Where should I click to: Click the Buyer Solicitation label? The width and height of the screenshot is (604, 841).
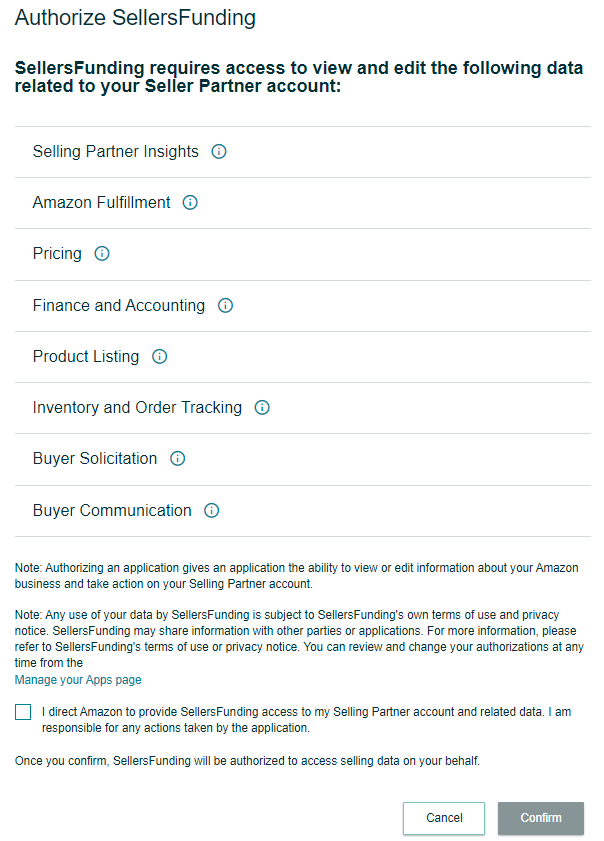click(x=95, y=459)
